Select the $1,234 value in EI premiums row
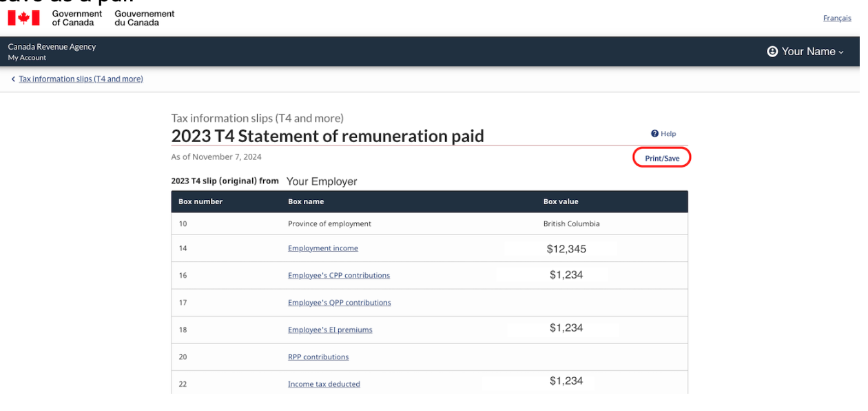 (566, 328)
